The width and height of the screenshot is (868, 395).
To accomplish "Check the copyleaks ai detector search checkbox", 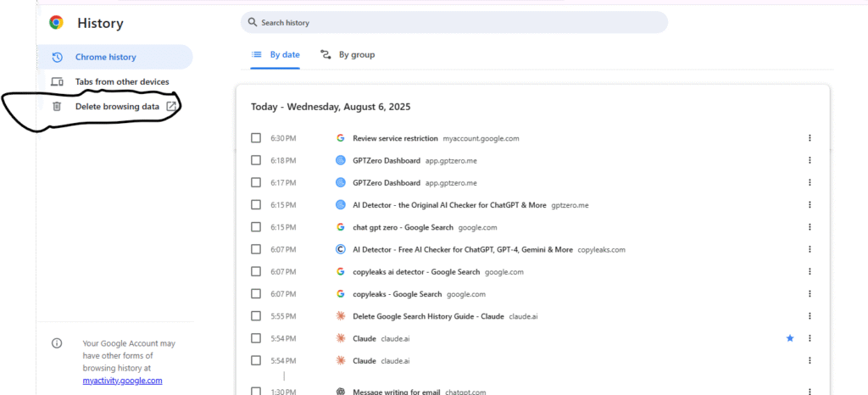I will [256, 271].
